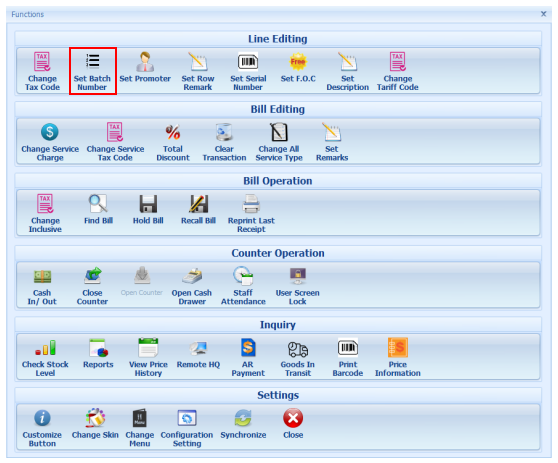
Task: Open Price Information
Action: 398,358
